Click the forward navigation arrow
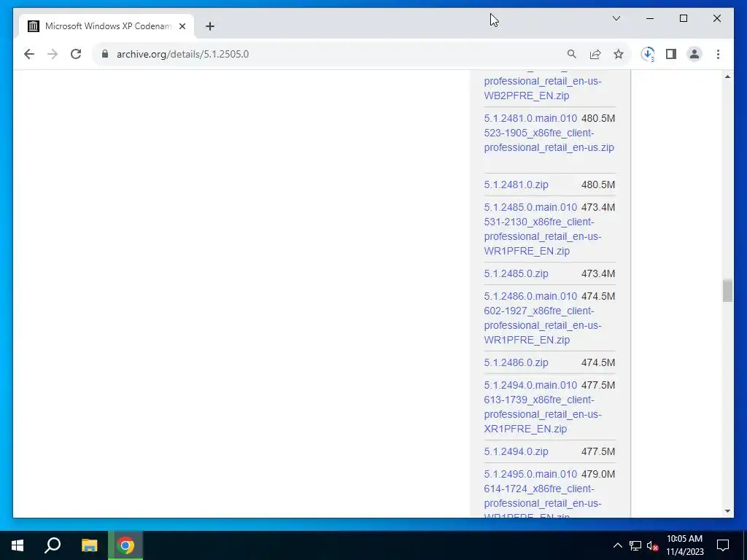 click(53, 54)
